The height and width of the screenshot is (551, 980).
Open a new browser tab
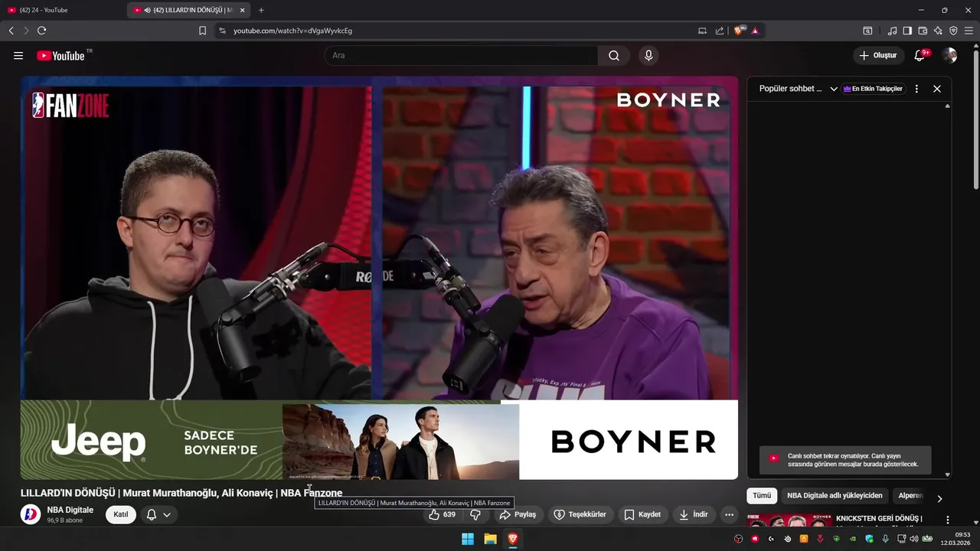coord(261,10)
